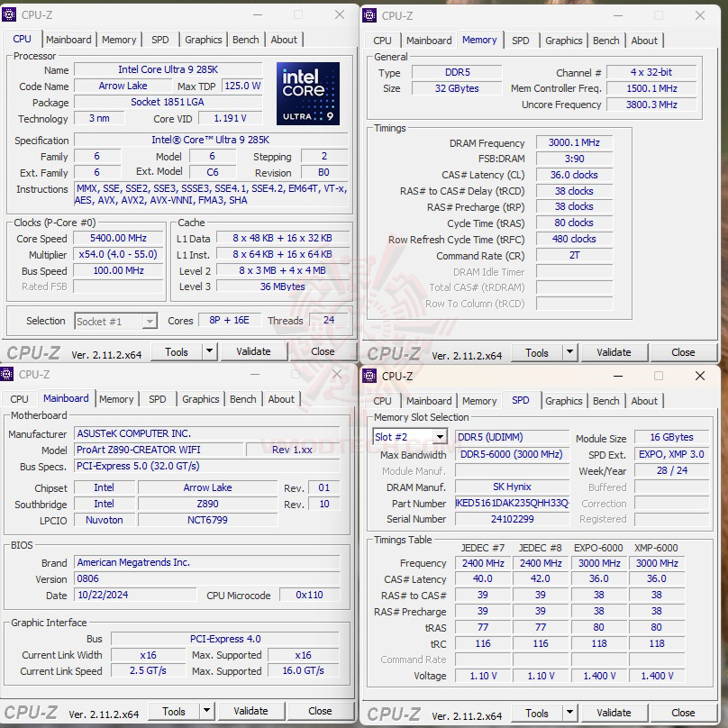Select the Level 3 cache value 36 MBytes

[x=283, y=287]
